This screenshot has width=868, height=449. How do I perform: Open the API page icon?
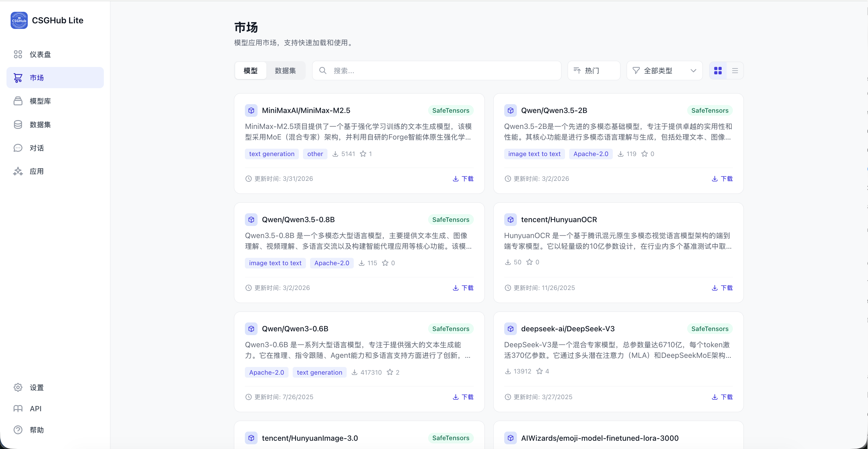[18, 409]
